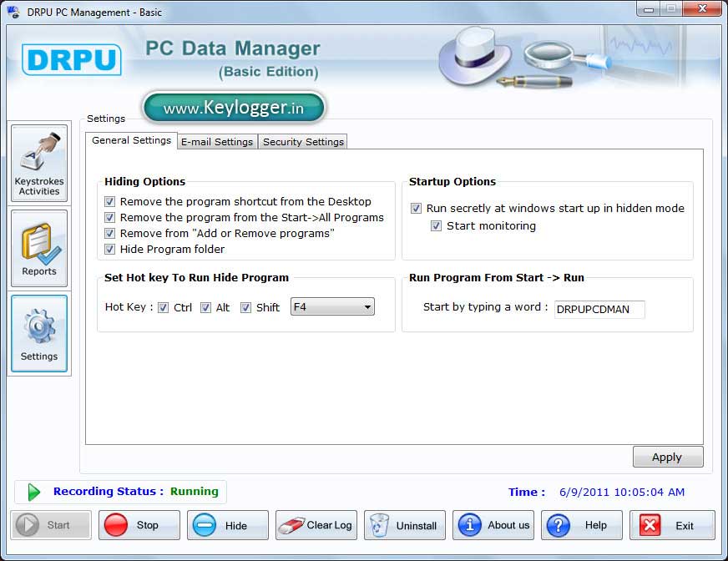
Task: Click the '(Basic Edition)' subtitle text
Action: pos(268,72)
